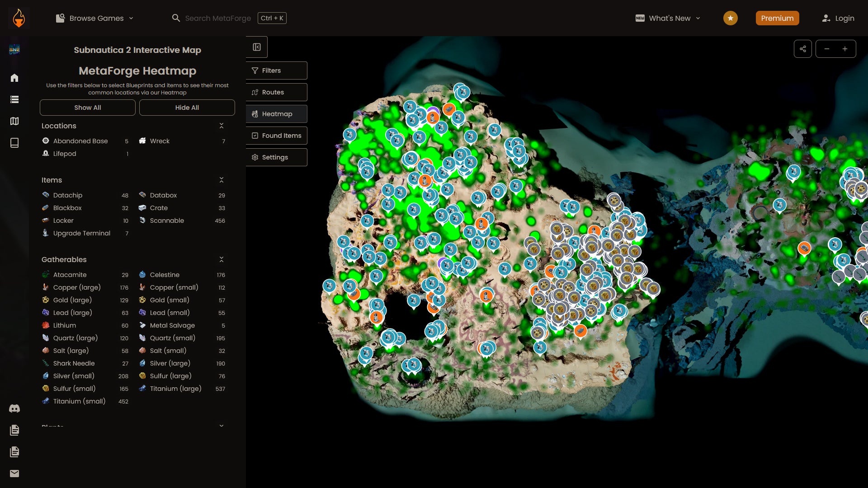Image resolution: width=868 pixels, height=488 pixels.
Task: Open the map icon in sidebar
Action: (14, 121)
